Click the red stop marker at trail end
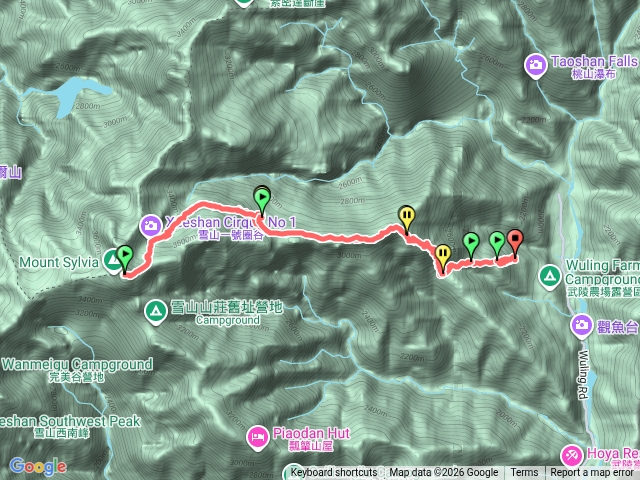The width and height of the screenshot is (640, 480). pyautogui.click(x=515, y=240)
